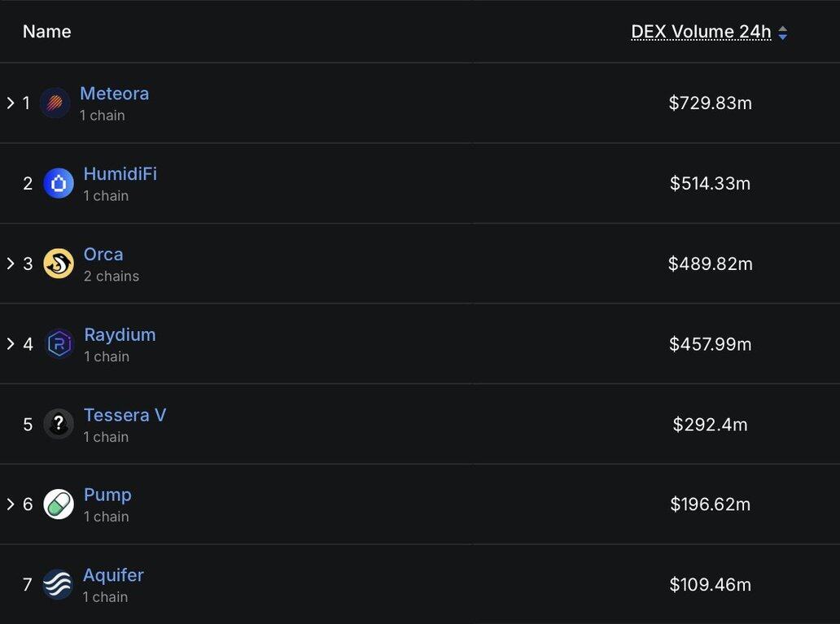This screenshot has height=624, width=840.
Task: Click the Raydium hexagon logo icon
Action: pyautogui.click(x=59, y=344)
